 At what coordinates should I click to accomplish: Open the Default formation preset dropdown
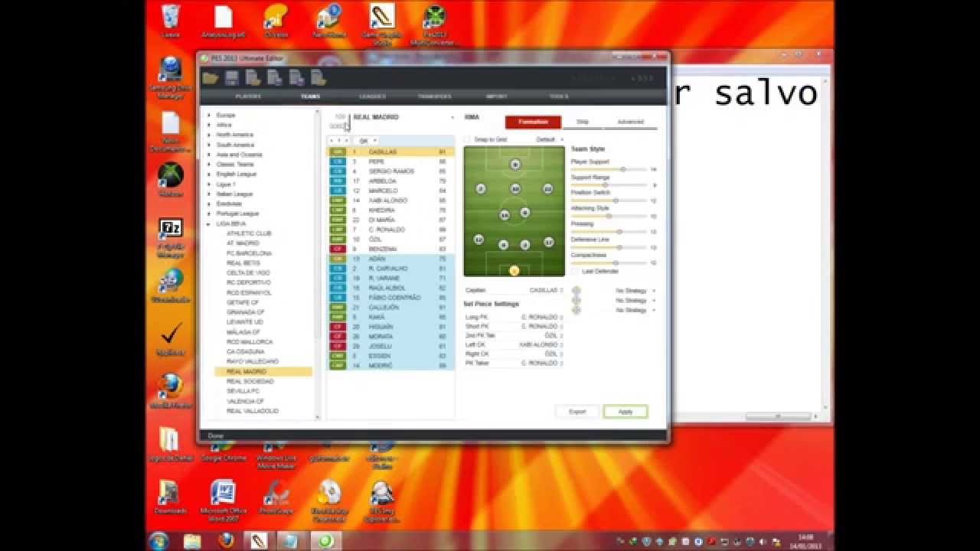[x=550, y=140]
